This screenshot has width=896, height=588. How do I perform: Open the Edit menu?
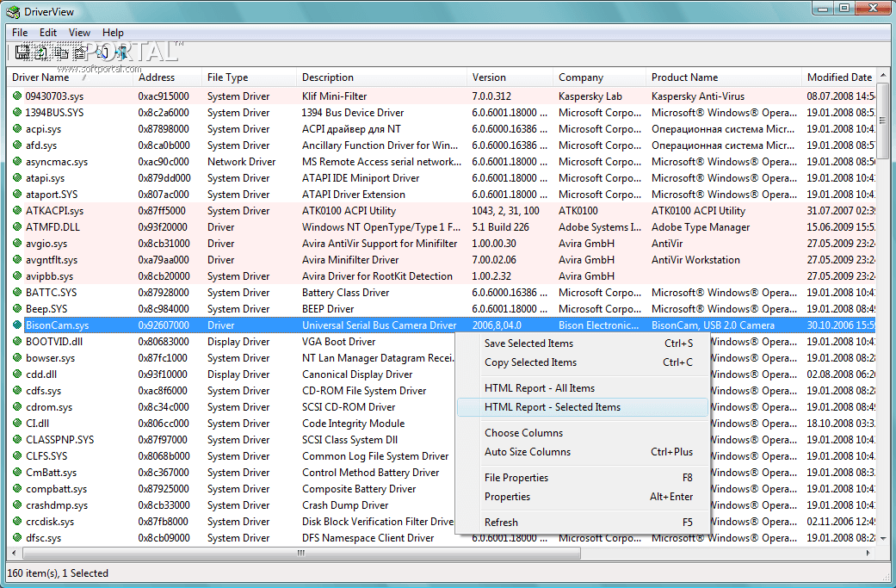[x=48, y=33]
